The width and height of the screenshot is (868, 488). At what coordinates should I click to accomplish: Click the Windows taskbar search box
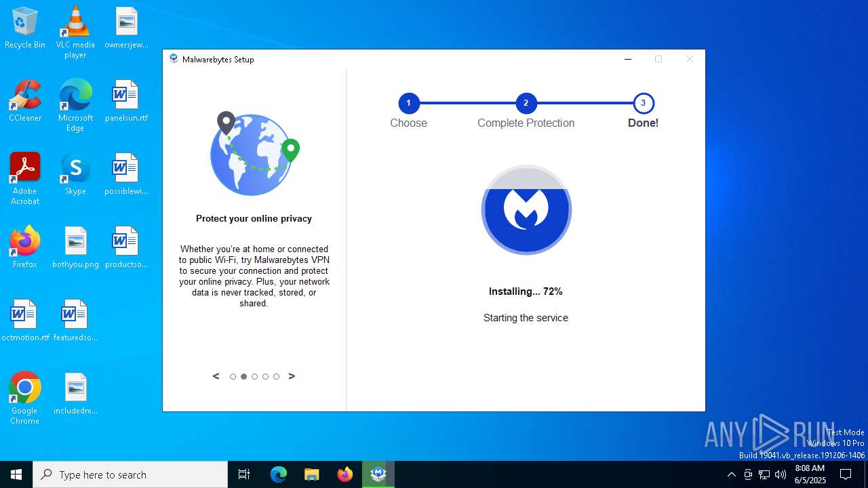click(x=130, y=474)
